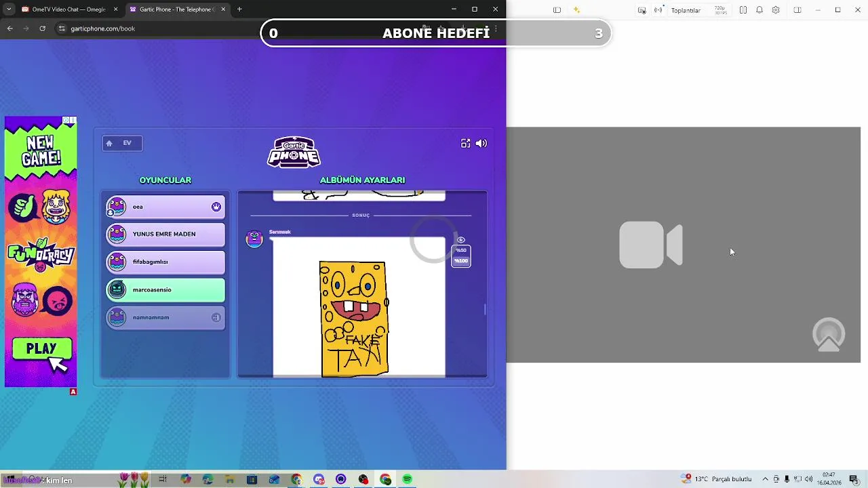Expand hidden system tray icons
This screenshot has height=488, width=868.
point(766,479)
